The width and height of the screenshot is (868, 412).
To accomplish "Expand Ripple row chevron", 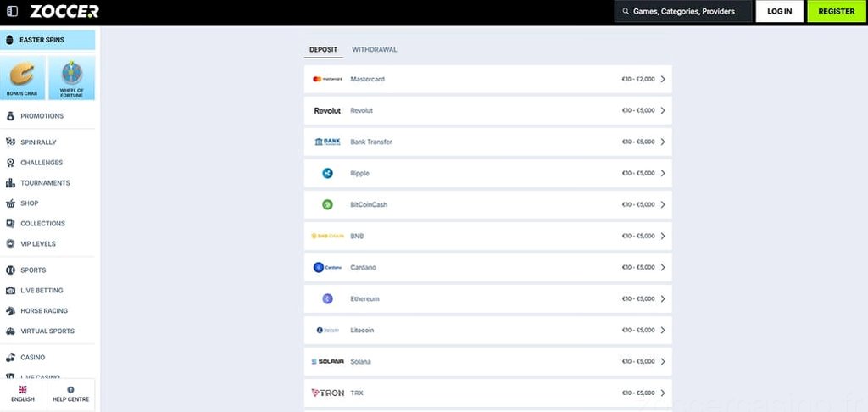I will click(x=663, y=173).
